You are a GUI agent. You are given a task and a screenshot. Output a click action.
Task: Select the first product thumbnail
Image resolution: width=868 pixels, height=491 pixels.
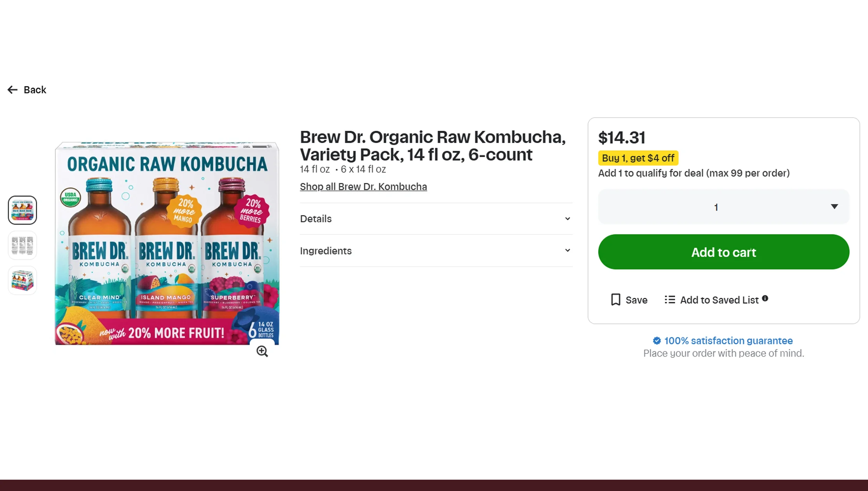22,210
